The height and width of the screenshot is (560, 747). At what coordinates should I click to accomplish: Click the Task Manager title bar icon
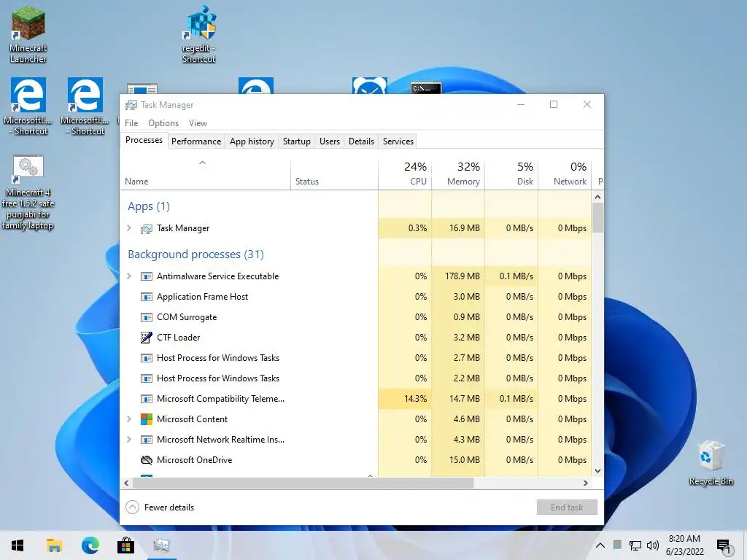pos(131,105)
